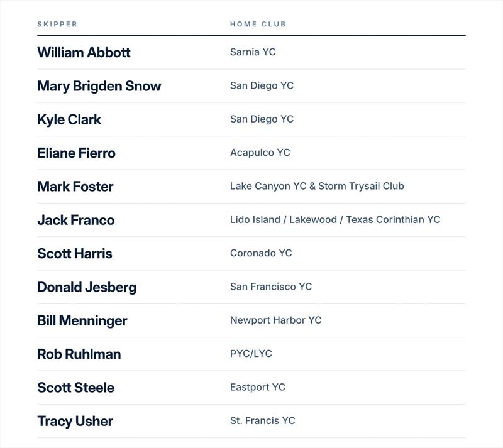Select Lake Canyon YC & Storm Trysail Club
This screenshot has width=503, height=448.
[x=317, y=187]
